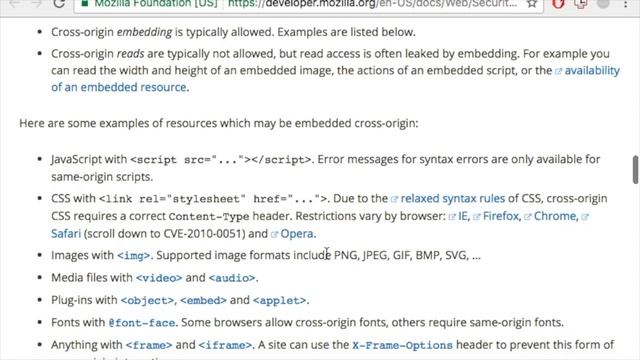Click the extension icon beside the red icon
The height and width of the screenshot is (360, 640).
tap(580, 4)
